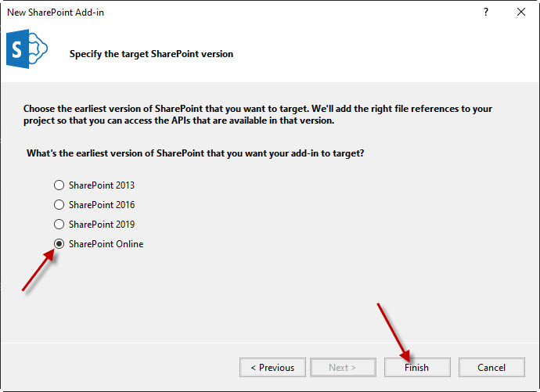Screen dimensions: 540x392
Task: Go back with the Previous button
Action: click(272, 368)
